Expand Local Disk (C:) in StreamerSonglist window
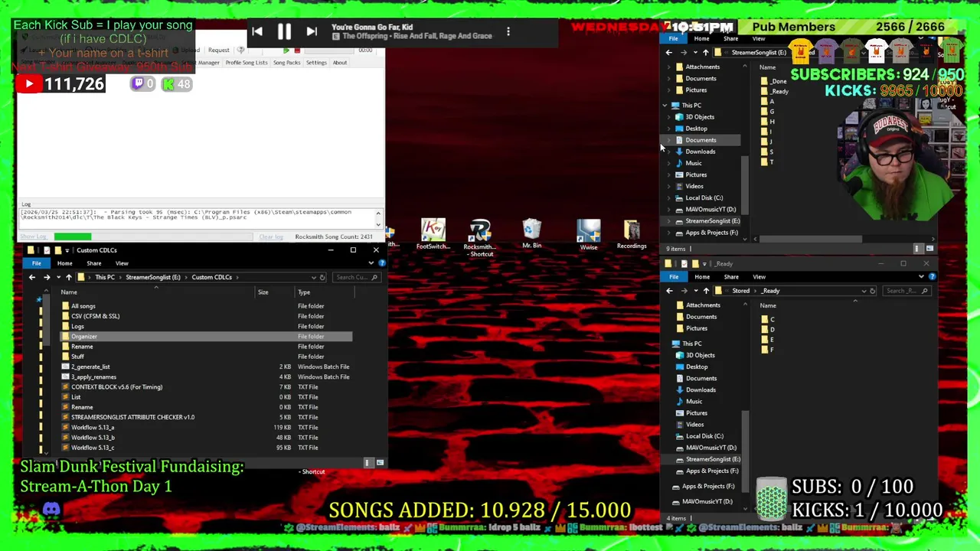980x551 pixels. 669,197
